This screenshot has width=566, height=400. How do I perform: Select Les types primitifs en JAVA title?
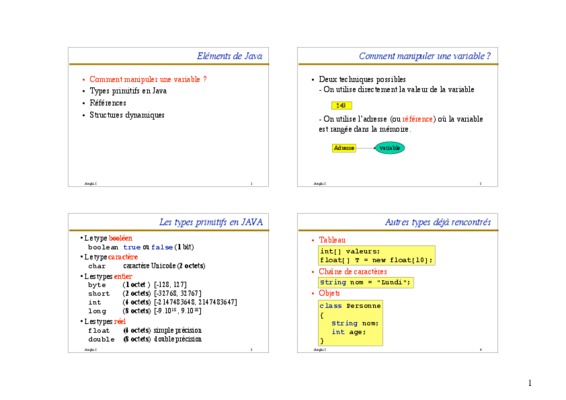click(x=211, y=222)
